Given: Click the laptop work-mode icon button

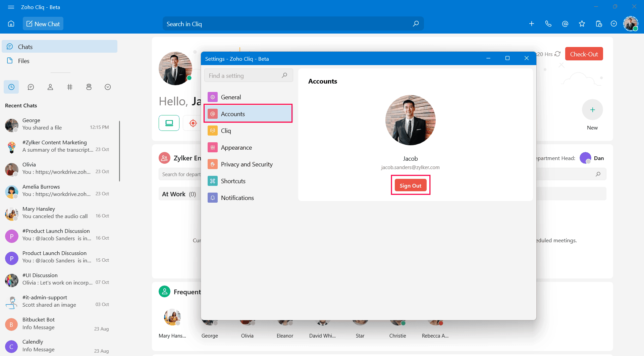Looking at the screenshot, I should tap(169, 123).
